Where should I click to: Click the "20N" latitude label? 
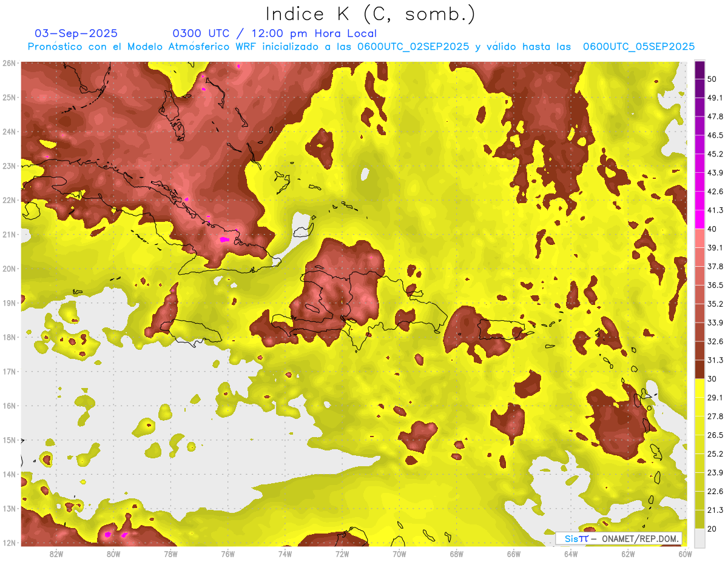click(x=9, y=269)
